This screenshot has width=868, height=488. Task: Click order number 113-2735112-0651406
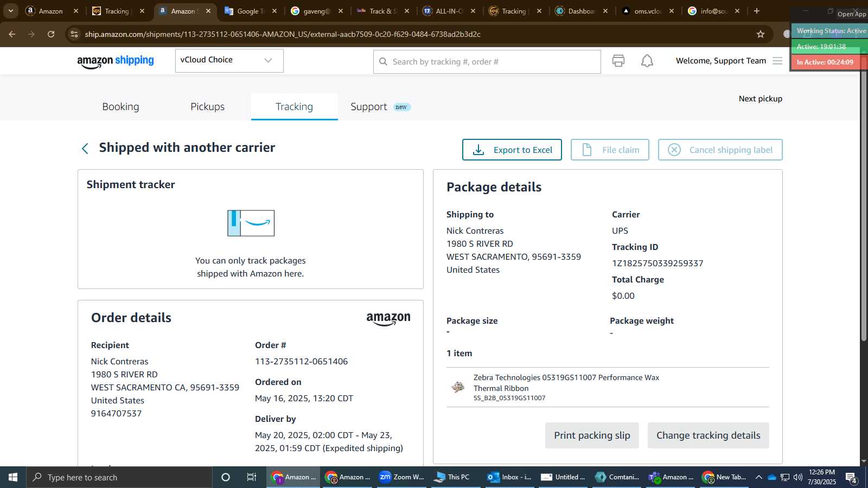click(x=301, y=361)
